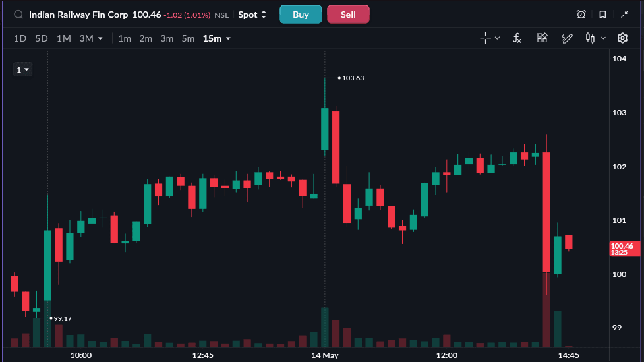The height and width of the screenshot is (362, 644).
Task: Select the crosshair cursor tool
Action: pos(485,38)
